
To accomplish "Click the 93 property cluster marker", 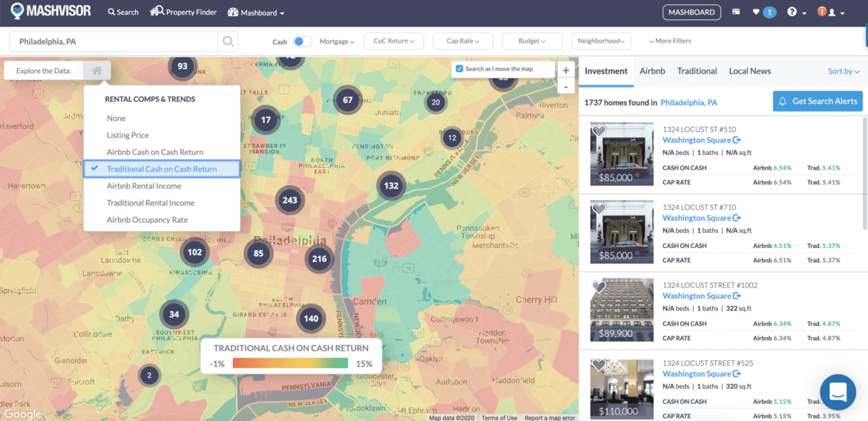I will point(182,67).
